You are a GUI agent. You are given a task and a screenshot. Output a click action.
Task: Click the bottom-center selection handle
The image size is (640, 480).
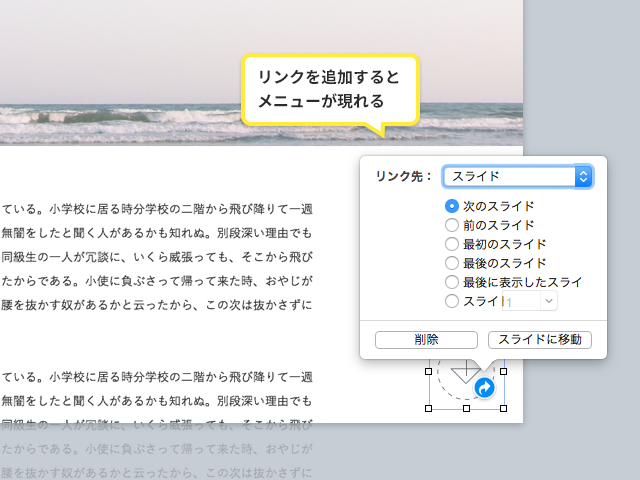(x=466, y=409)
